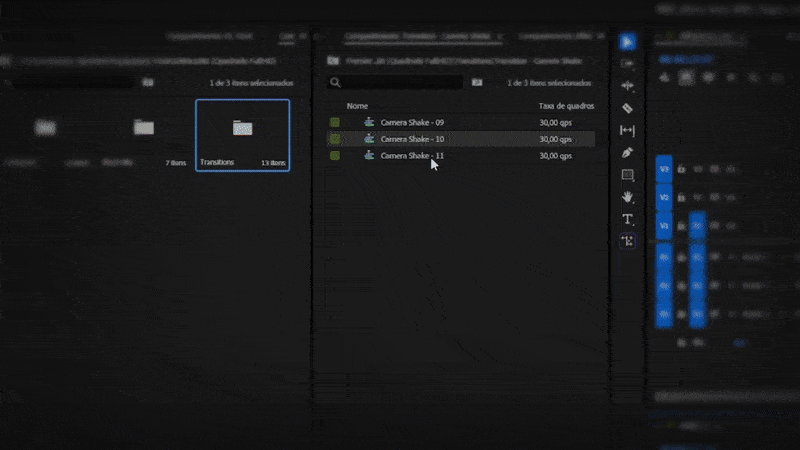Click find-bin icon beside search field
The width and height of the screenshot is (800, 450).
(477, 83)
